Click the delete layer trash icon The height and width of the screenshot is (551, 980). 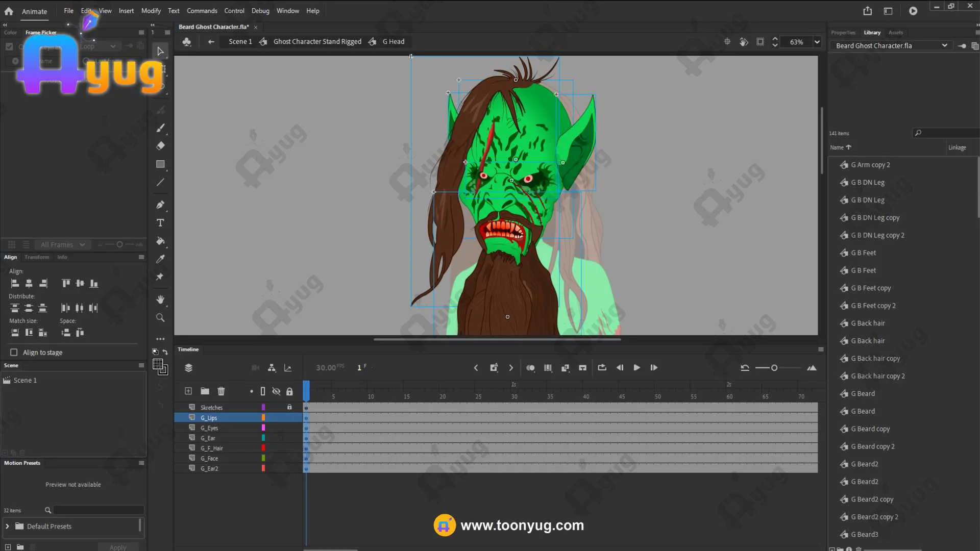click(221, 391)
